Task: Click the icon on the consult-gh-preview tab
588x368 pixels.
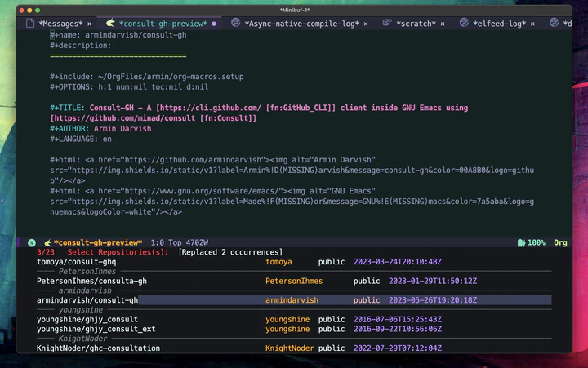Action: point(110,23)
